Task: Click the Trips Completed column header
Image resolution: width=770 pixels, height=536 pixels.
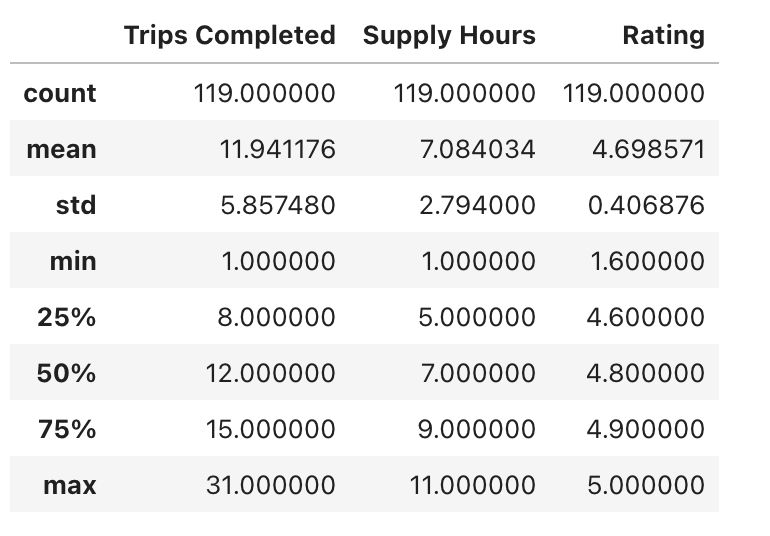Action: (x=230, y=36)
